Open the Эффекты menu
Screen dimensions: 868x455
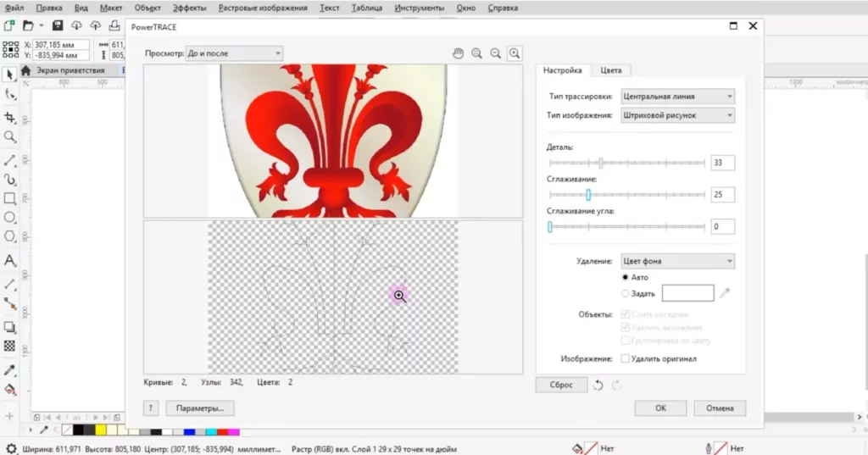[189, 8]
